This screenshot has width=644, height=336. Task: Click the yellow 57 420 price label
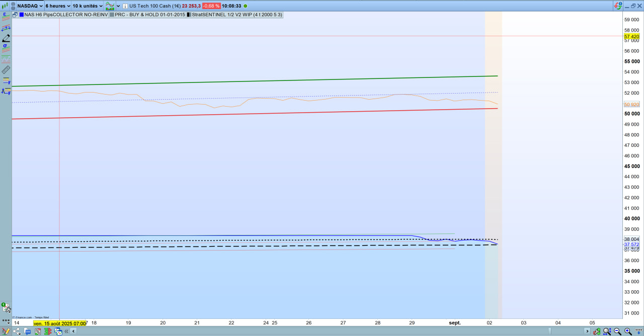tap(631, 37)
